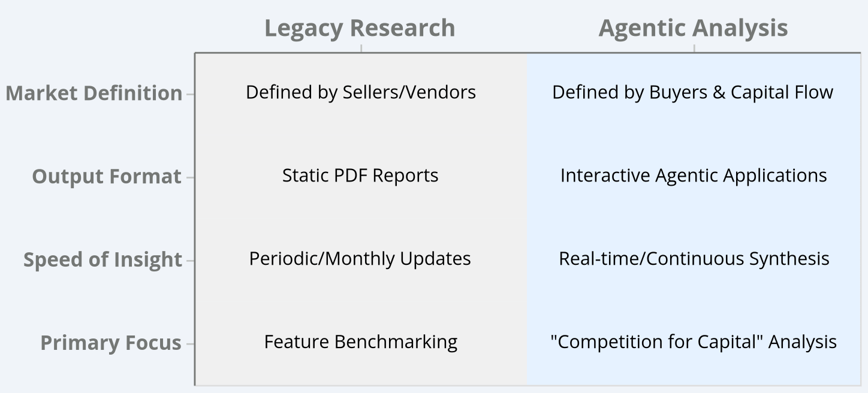The height and width of the screenshot is (393, 868).
Task: Click the tick mark below Legacy Research
Action: (x=361, y=49)
